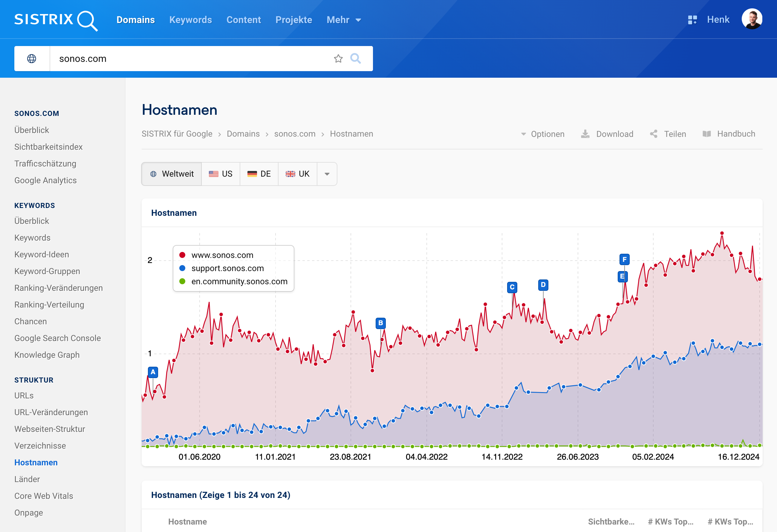Click event pin D on chart
This screenshot has height=532, width=777.
543,285
